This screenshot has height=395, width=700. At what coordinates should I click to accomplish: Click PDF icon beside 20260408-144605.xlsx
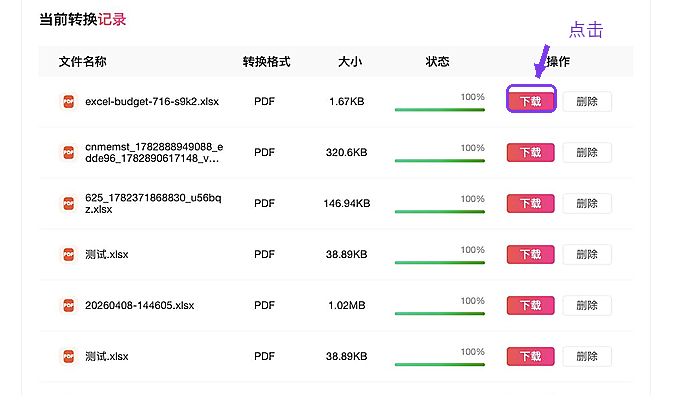pos(68,305)
